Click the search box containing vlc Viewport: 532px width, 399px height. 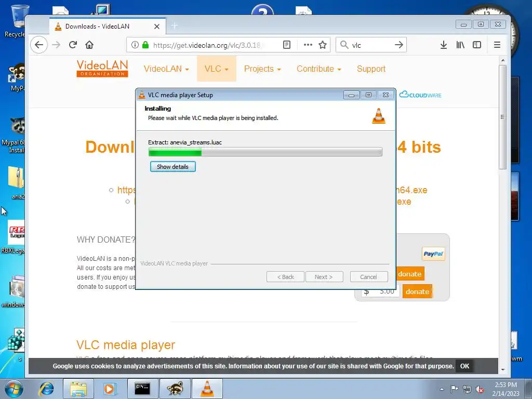(371, 45)
